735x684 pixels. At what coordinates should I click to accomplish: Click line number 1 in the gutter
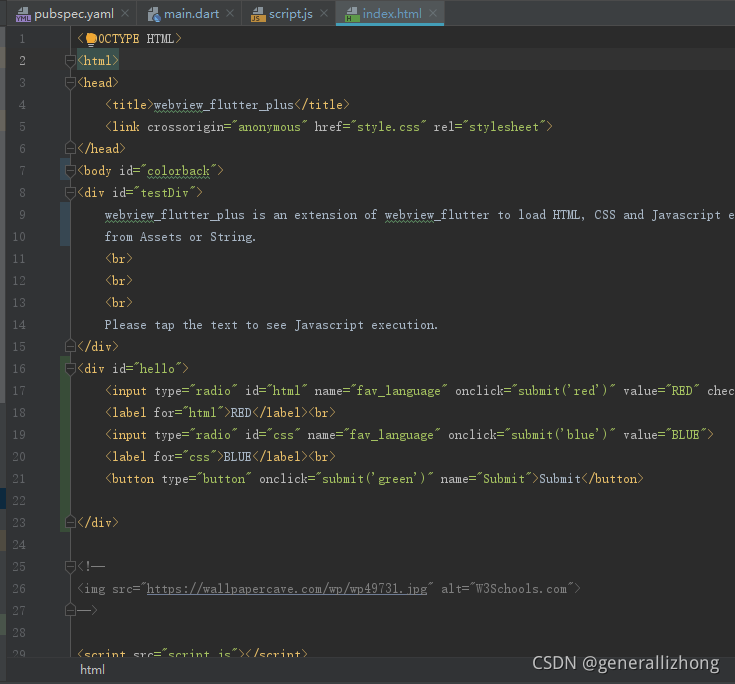point(22,39)
